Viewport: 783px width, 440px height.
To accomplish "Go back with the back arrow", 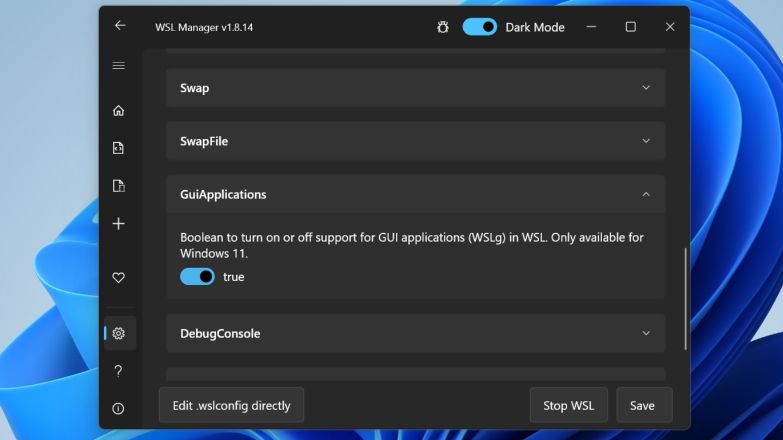I will click(x=120, y=25).
